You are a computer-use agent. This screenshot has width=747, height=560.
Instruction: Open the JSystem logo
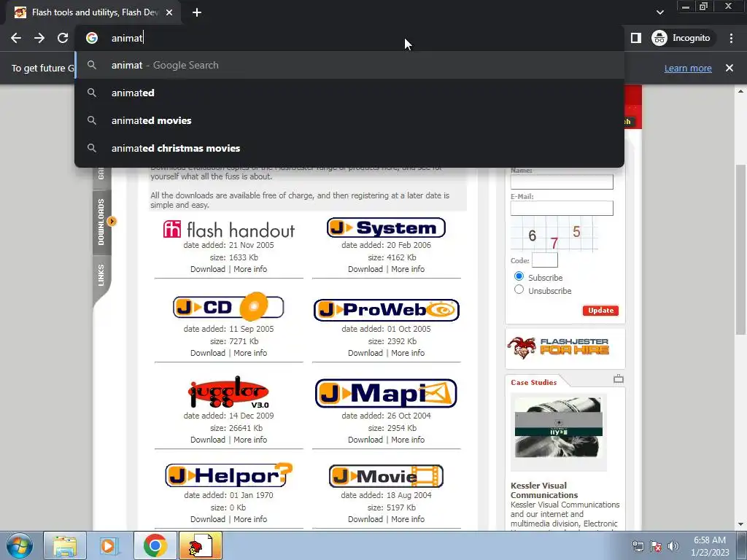387,227
